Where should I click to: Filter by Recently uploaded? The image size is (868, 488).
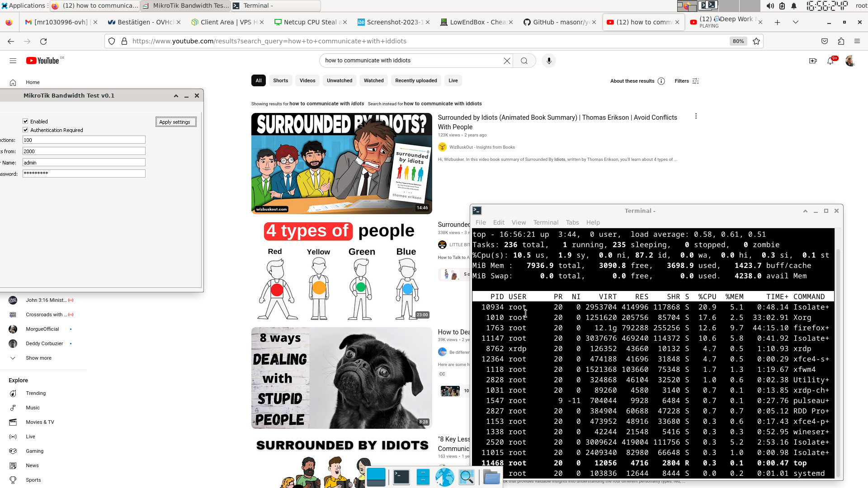click(416, 80)
